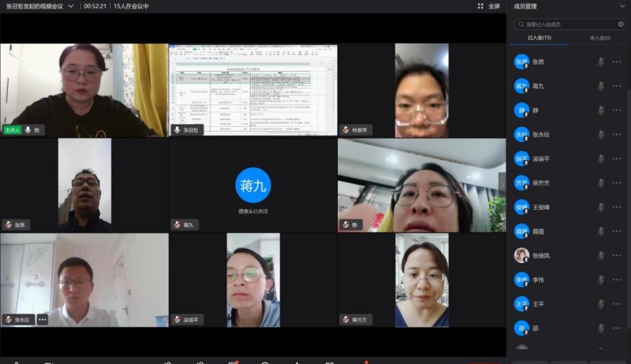This screenshot has height=364, width=631.
Task: Open more options for 王俊峰 in member list
Action: (617, 208)
